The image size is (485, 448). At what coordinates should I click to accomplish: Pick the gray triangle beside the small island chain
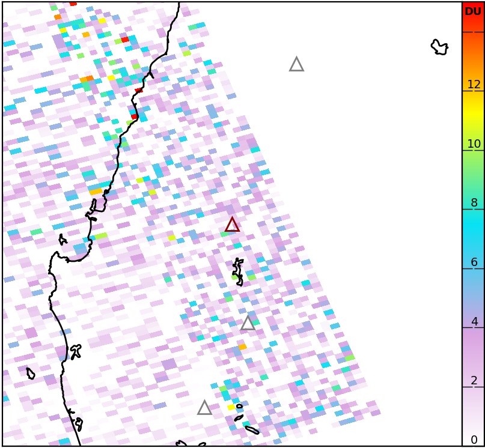[204, 408]
